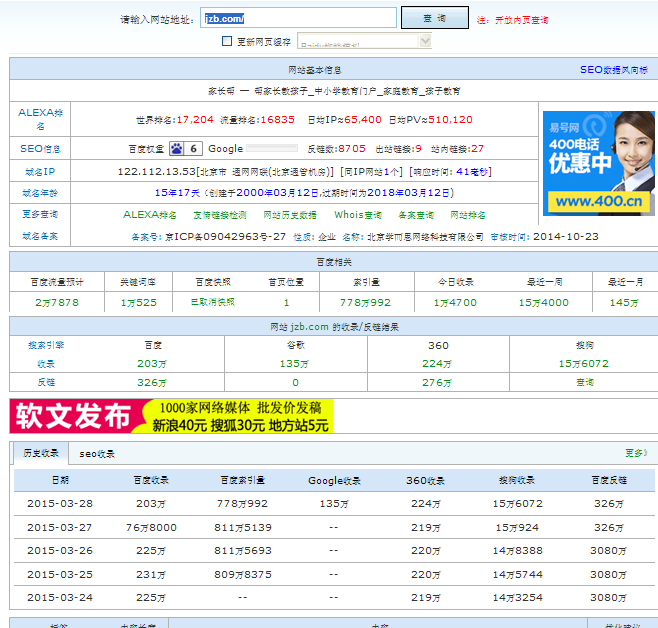Click the domain age 15年17天 text
The width and height of the screenshot is (658, 628).
click(178, 193)
